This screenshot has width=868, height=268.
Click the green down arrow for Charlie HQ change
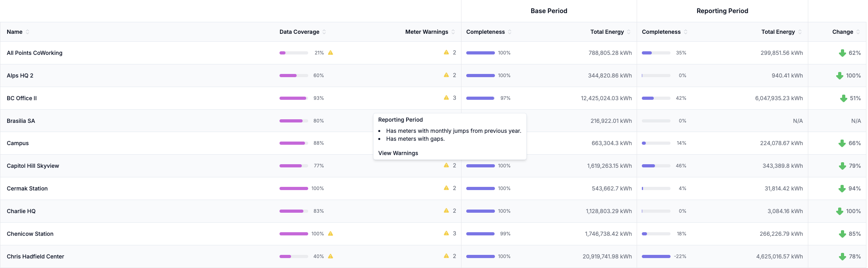coord(840,211)
